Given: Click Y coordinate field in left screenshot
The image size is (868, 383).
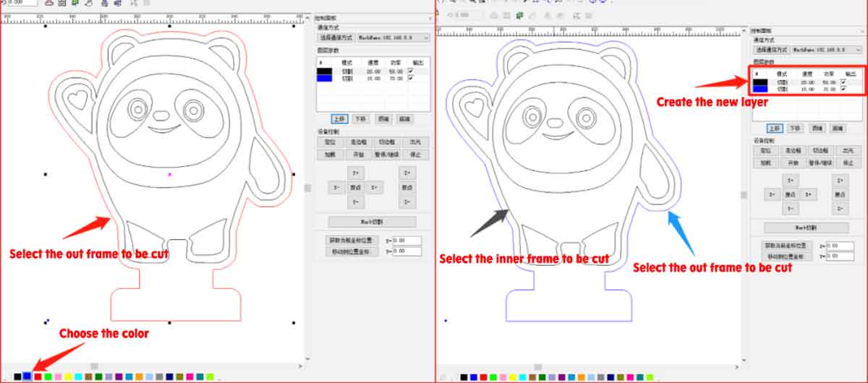Looking at the screenshot, I should 407,252.
